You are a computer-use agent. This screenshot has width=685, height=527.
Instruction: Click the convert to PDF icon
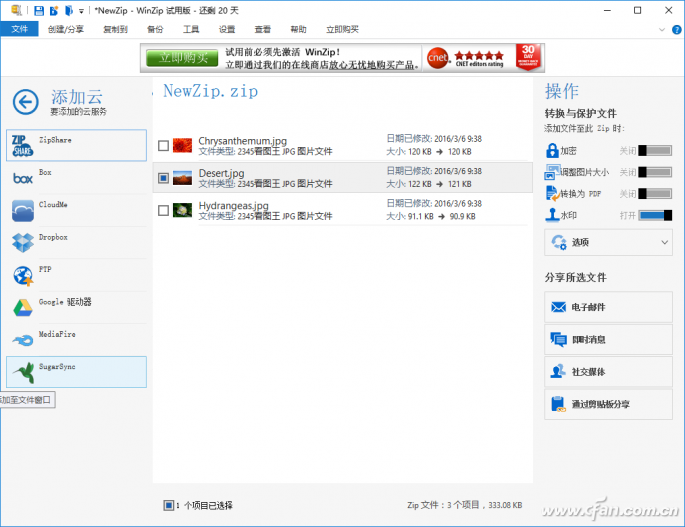552,194
